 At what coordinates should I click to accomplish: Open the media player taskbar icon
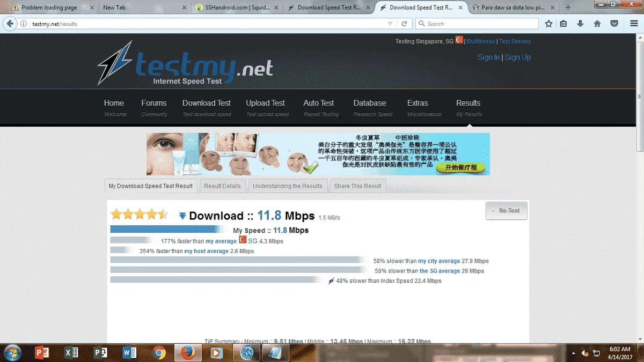pyautogui.click(x=216, y=353)
